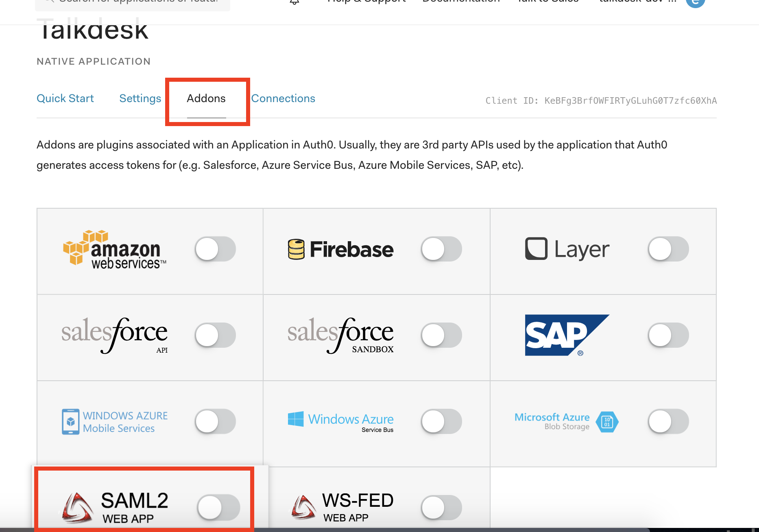
Task: Toggle the Layer addon switch
Action: click(668, 249)
